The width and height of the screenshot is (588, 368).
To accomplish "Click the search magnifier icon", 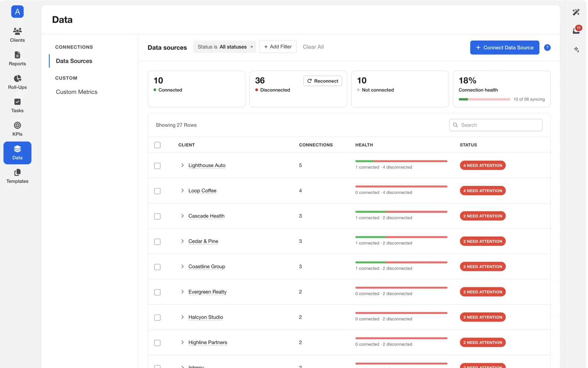I will (455, 125).
